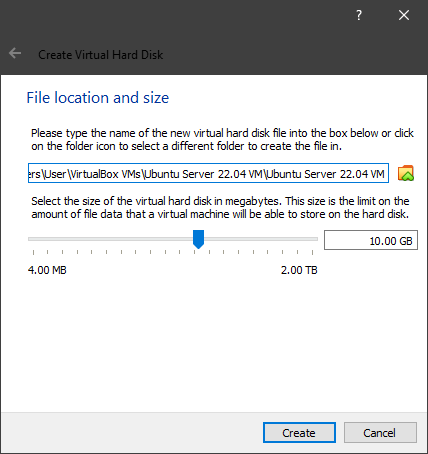Close the Create Virtual Hard Disk dialog
Screen dimensions: 428x454
pyautogui.click(x=404, y=15)
